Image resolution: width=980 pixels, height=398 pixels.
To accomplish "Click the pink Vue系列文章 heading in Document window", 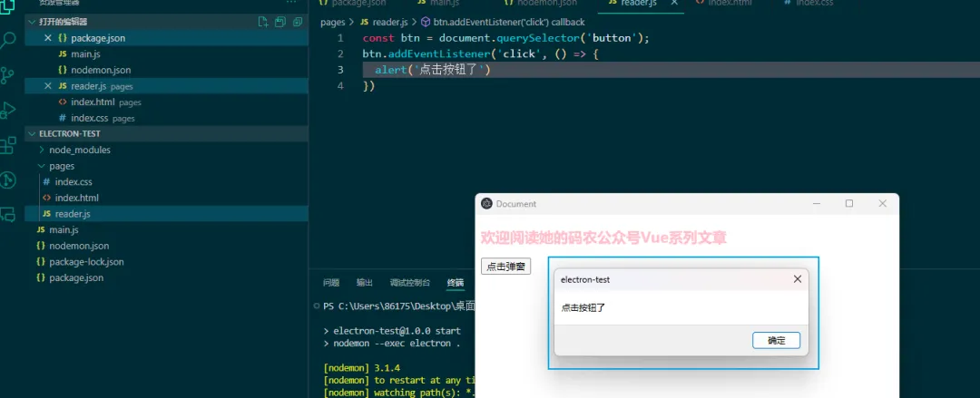I will (603, 238).
